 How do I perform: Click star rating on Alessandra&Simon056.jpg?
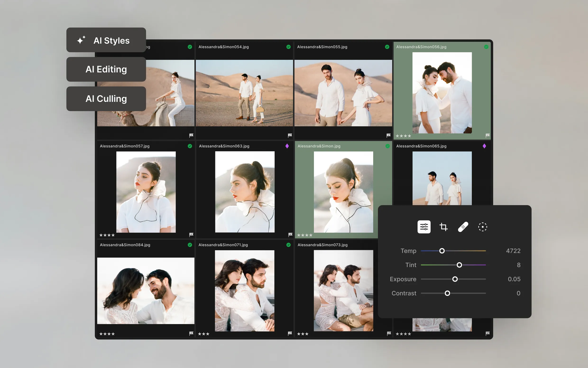pos(403,136)
